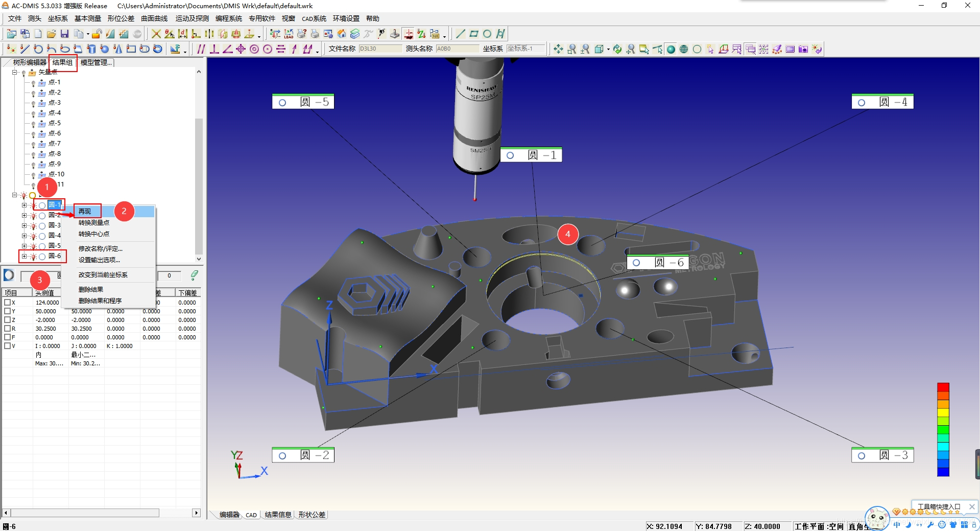This screenshot has height=531, width=980.
Task: Expand the 圆-4 tree node
Action: 24,236
